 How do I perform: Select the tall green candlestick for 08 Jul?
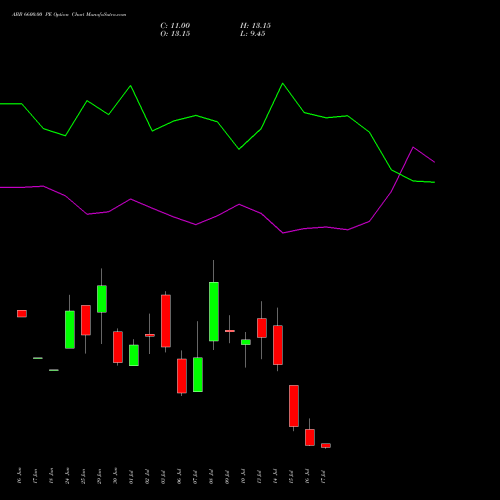click(x=214, y=312)
